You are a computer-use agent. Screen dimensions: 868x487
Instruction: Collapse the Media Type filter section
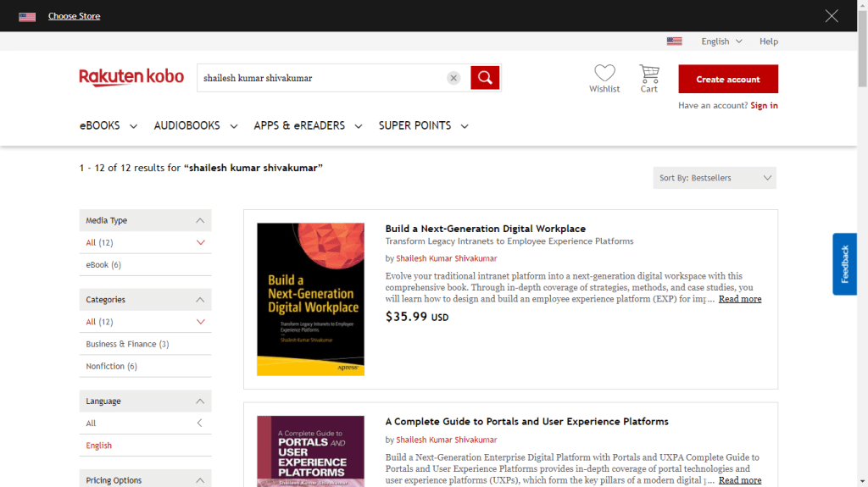coord(200,220)
